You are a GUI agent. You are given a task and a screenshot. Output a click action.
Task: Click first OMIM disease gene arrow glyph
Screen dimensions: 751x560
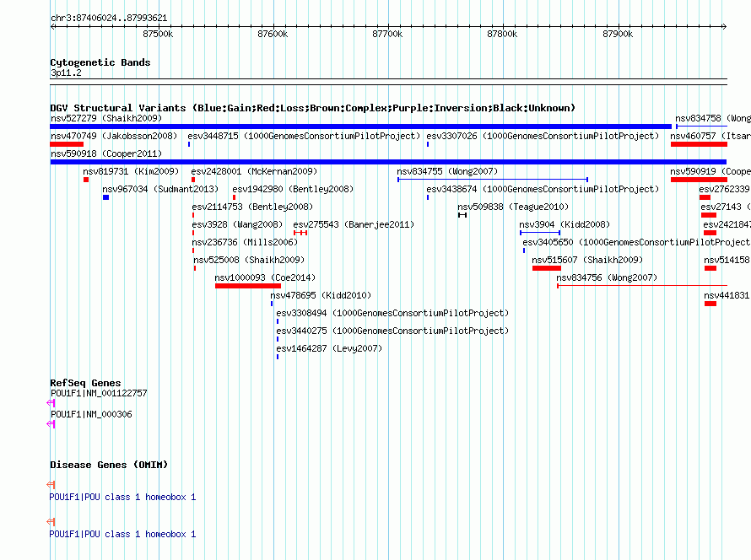tap(51, 485)
